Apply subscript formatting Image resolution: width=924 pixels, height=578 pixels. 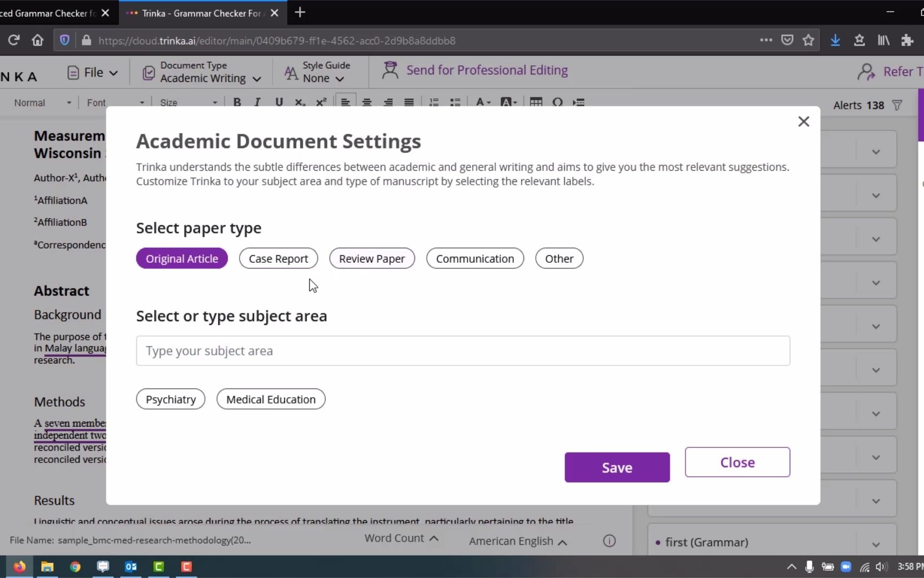(x=300, y=102)
